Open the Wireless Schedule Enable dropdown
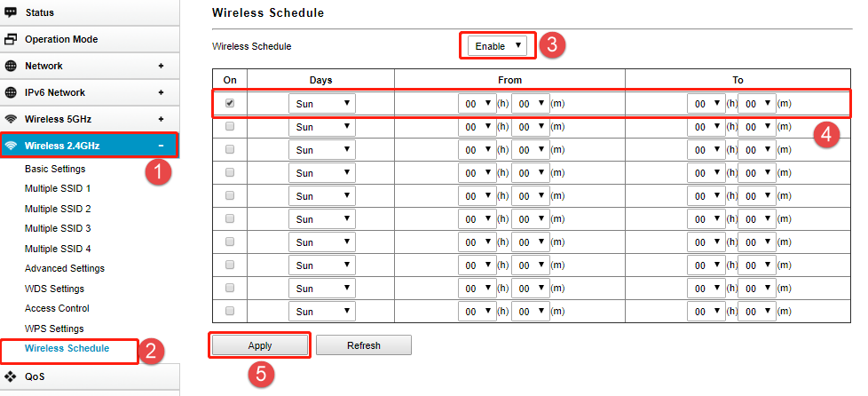 [497, 46]
